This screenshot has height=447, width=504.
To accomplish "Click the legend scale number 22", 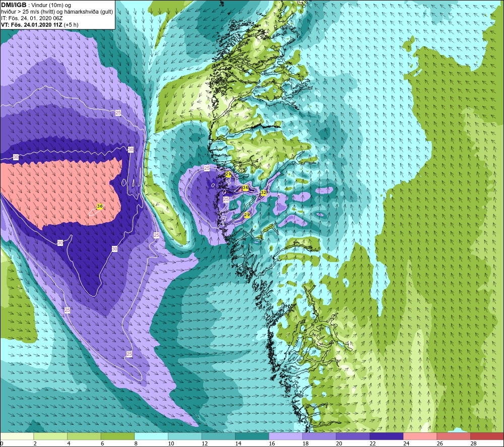I will [372, 443].
